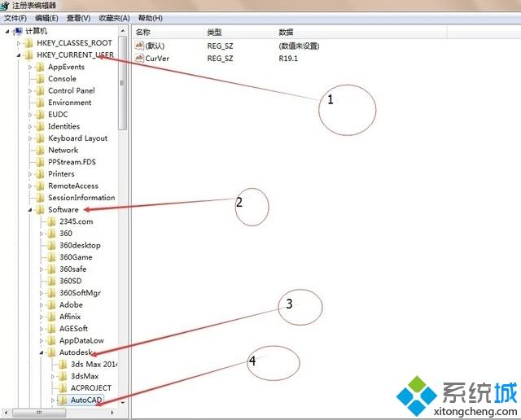Click the Affinix folder icon

[x=51, y=317]
